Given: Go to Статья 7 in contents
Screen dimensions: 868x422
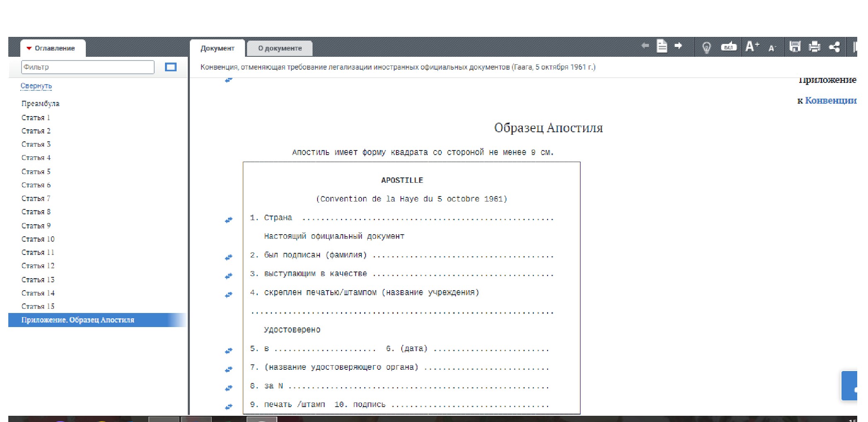Looking at the screenshot, I should coord(36,199).
